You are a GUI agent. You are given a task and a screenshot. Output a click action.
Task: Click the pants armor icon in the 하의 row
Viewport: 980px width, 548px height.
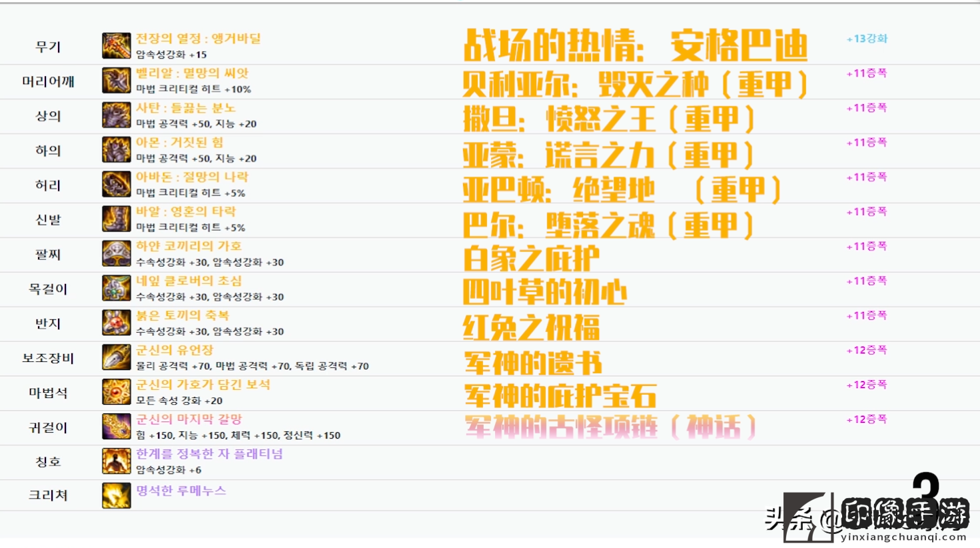[x=116, y=150]
